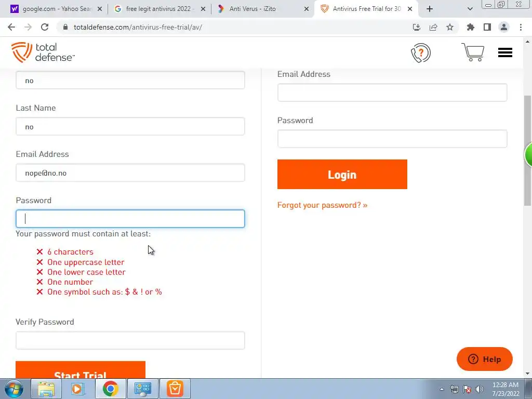
Task: Open control panel taskbar icon
Action: click(142, 389)
